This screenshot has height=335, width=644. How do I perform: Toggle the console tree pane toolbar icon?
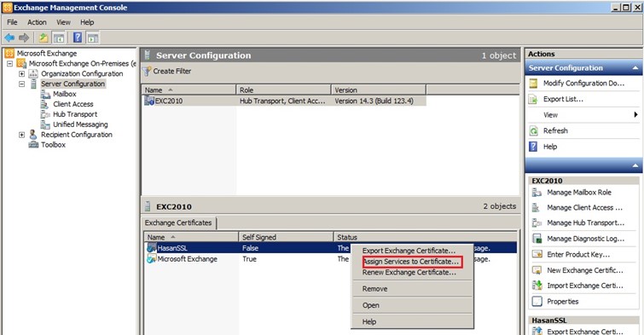tap(59, 38)
